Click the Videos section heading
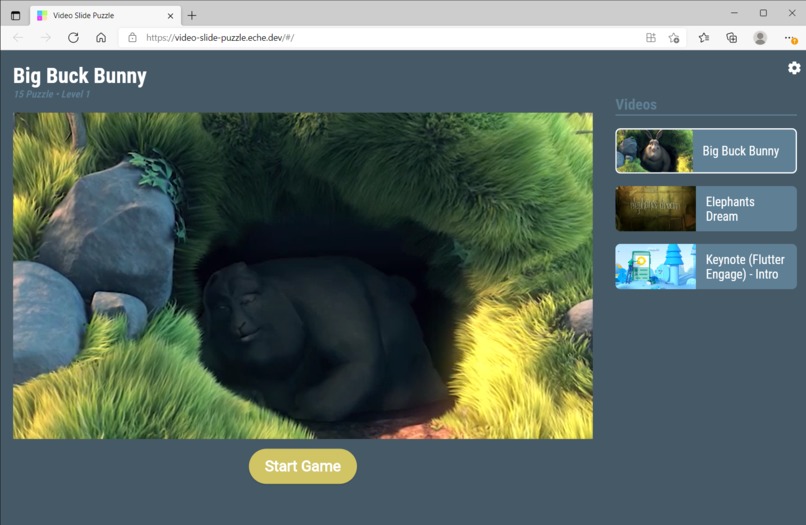The height and width of the screenshot is (525, 806). [x=636, y=104]
